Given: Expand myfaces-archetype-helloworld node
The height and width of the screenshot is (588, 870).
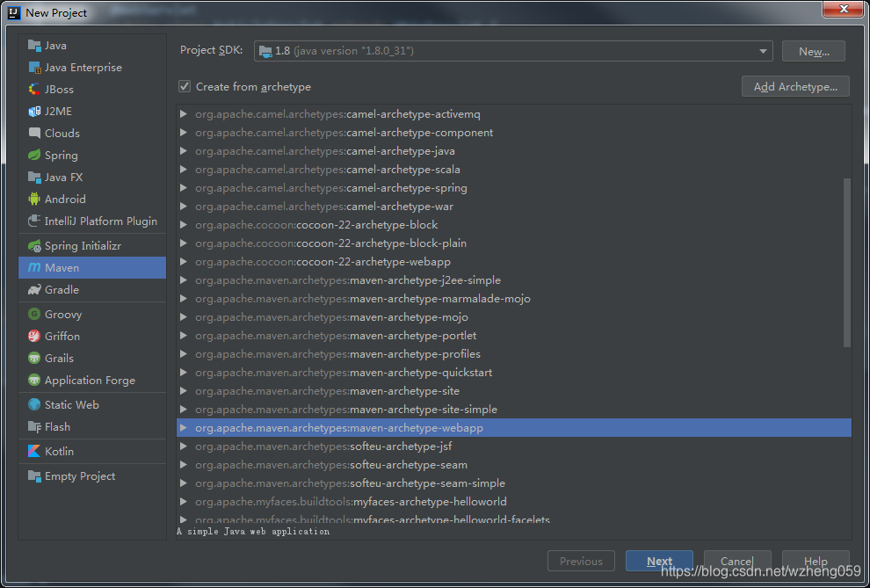Looking at the screenshot, I should pos(184,502).
